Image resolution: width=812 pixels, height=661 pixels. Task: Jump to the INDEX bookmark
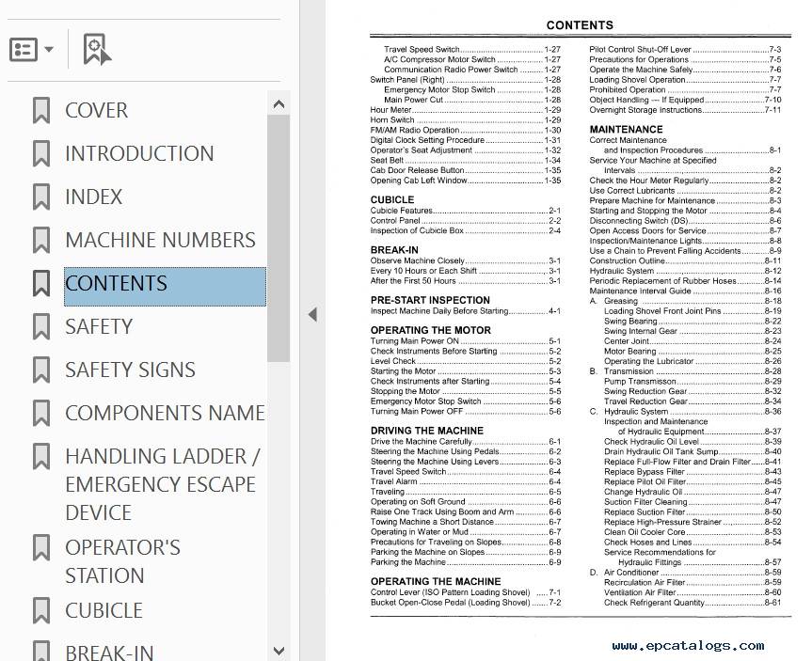pos(94,197)
